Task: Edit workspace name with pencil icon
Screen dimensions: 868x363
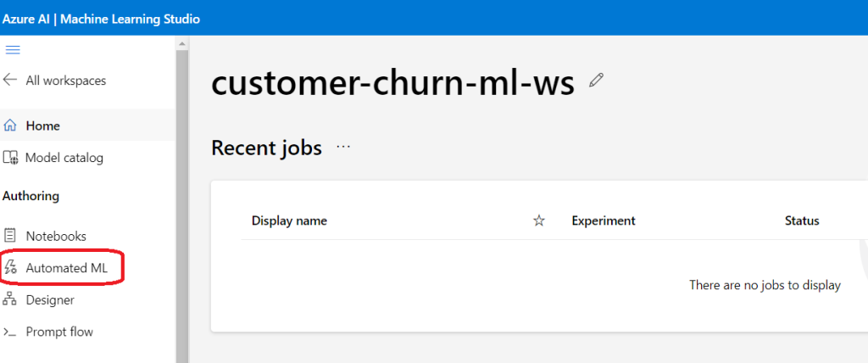Action: [596, 81]
